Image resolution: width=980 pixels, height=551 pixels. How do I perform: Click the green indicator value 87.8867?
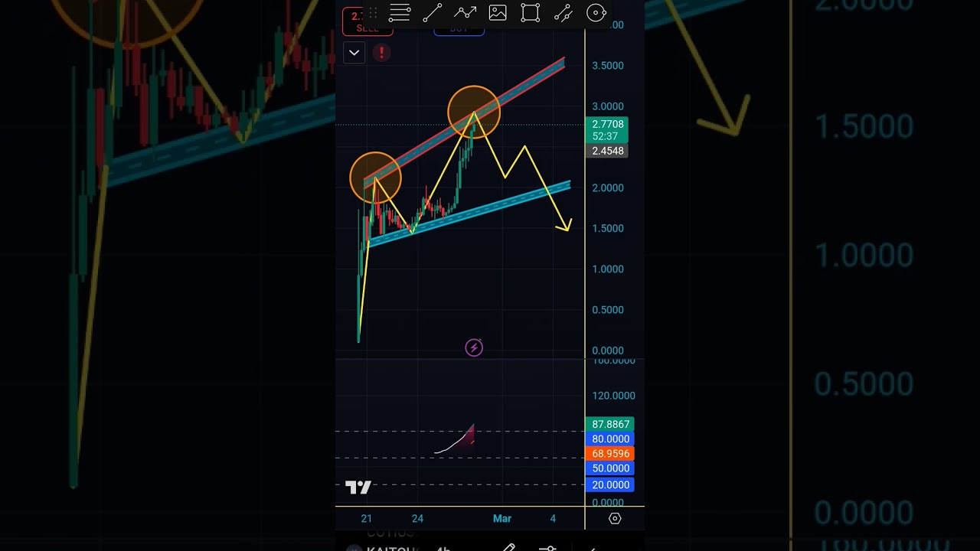pos(610,424)
